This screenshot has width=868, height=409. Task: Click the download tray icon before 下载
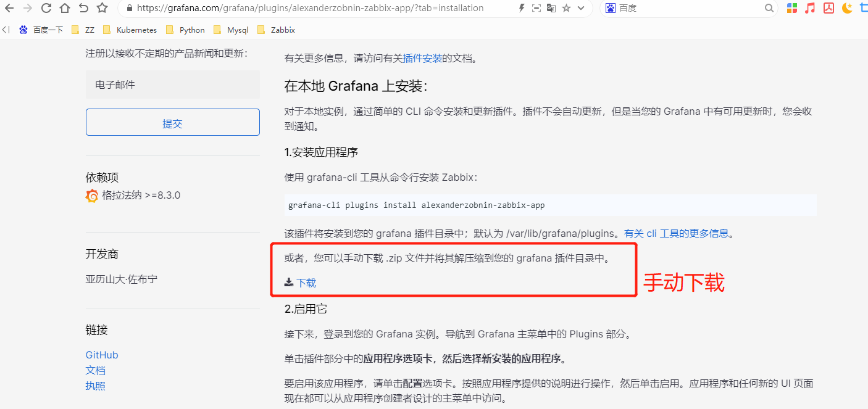click(x=288, y=283)
